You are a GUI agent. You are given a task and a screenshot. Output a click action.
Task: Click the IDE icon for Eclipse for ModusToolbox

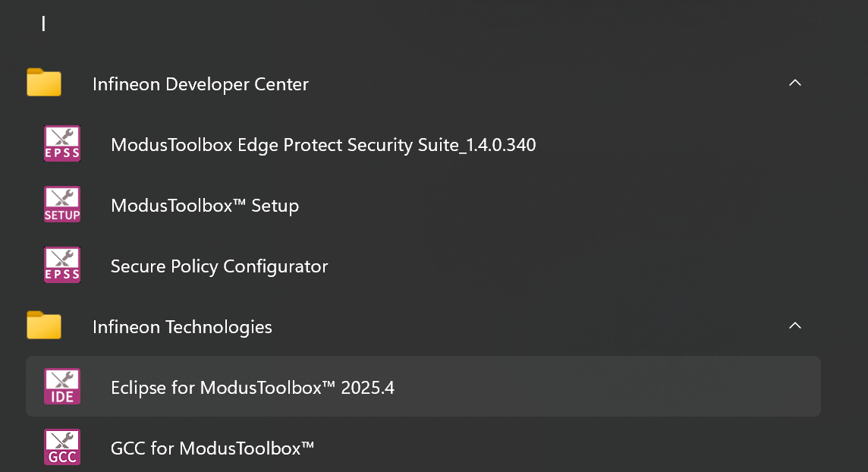[x=62, y=387]
